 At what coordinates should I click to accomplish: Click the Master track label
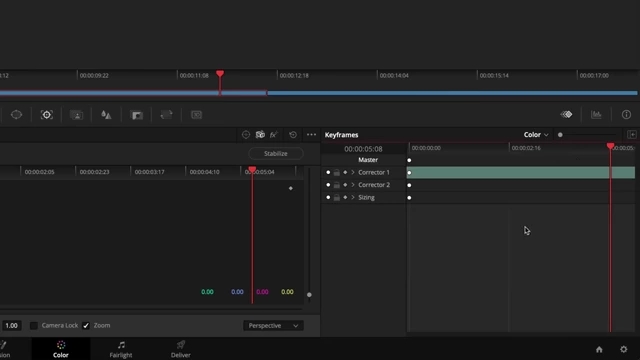368,160
